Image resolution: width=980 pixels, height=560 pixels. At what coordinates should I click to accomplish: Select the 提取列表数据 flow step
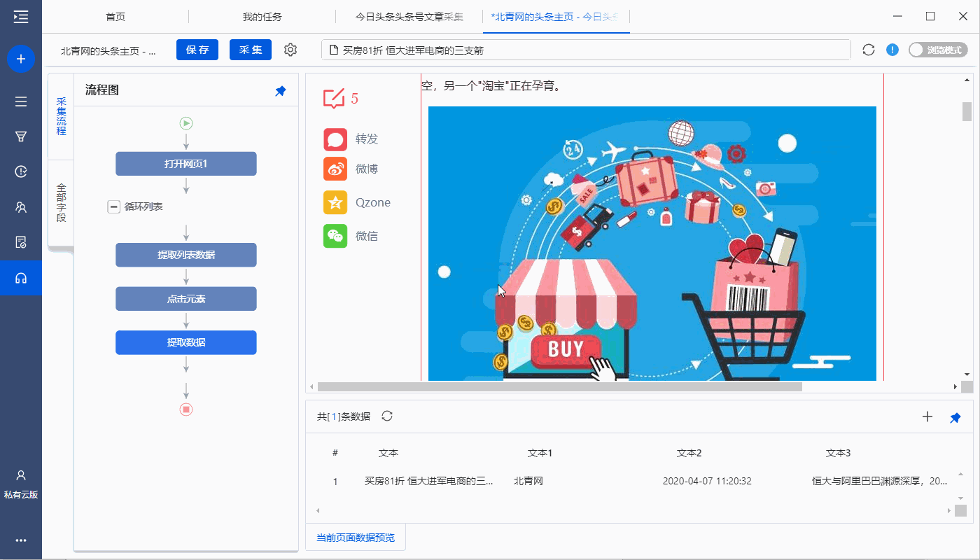pyautogui.click(x=186, y=255)
